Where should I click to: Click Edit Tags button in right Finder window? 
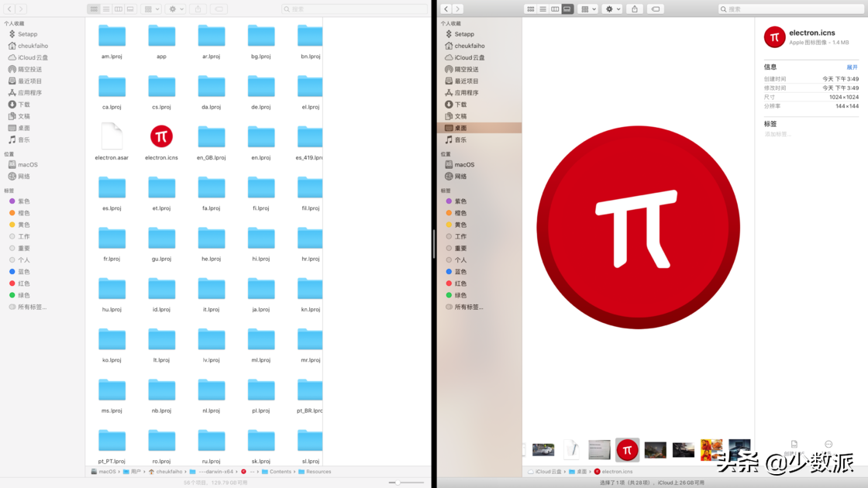tap(656, 9)
